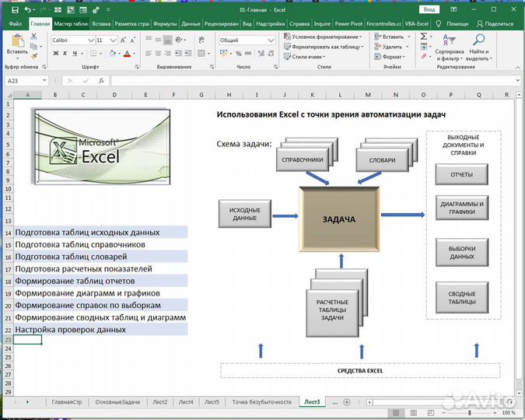Click the Undo arrow icon

coord(28,10)
